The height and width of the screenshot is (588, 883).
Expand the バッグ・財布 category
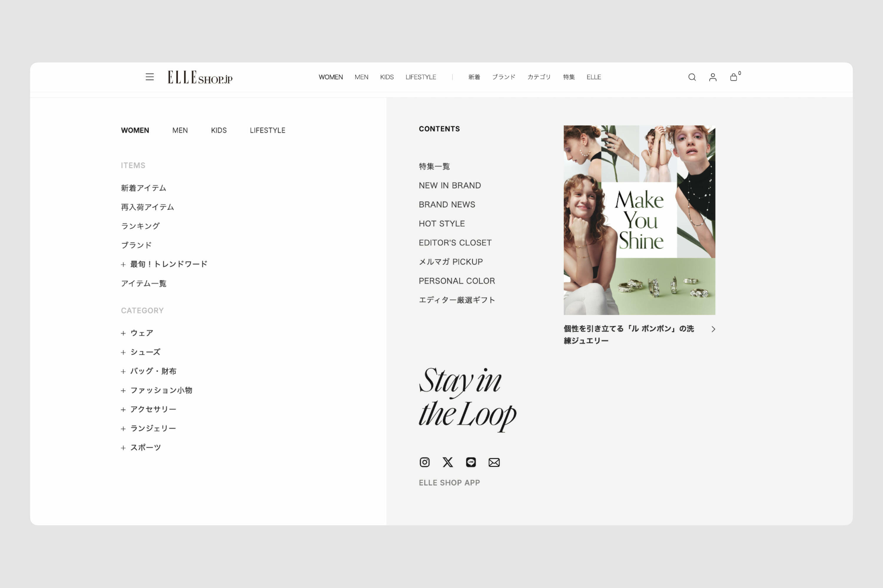[149, 371]
